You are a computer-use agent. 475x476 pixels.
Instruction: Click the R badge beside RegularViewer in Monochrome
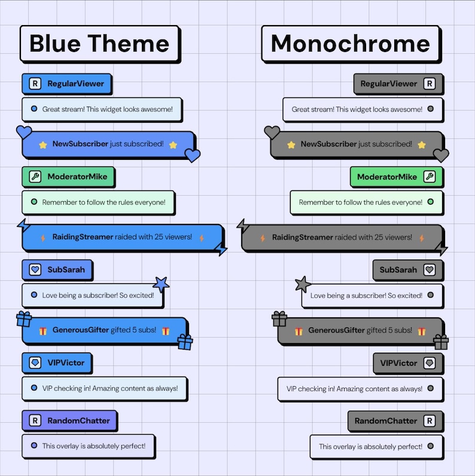(430, 83)
